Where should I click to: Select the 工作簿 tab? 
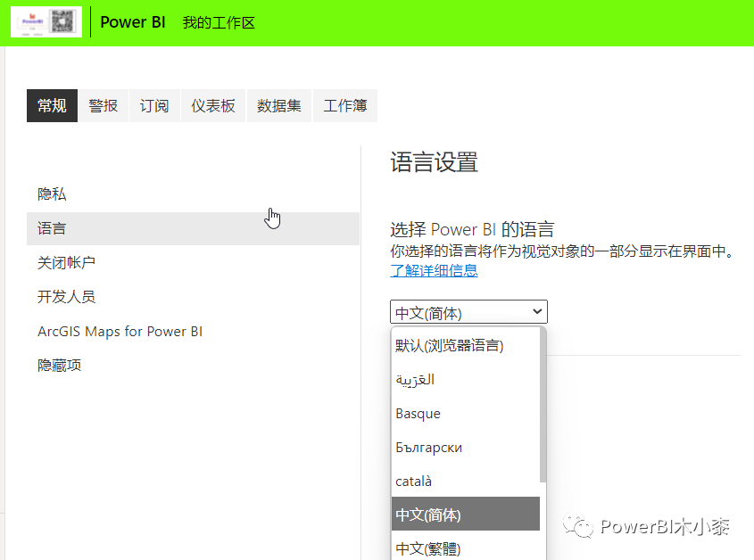tap(345, 106)
